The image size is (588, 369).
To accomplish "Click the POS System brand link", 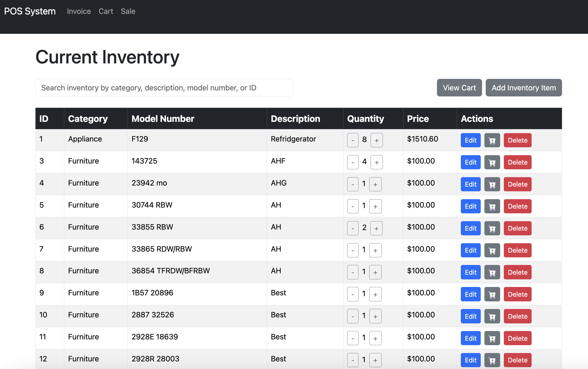I will pyautogui.click(x=30, y=11).
